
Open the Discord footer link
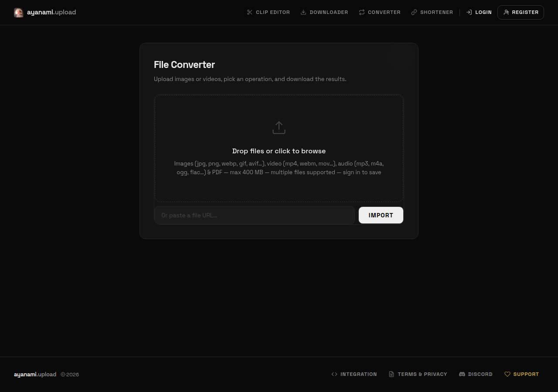[476, 374]
